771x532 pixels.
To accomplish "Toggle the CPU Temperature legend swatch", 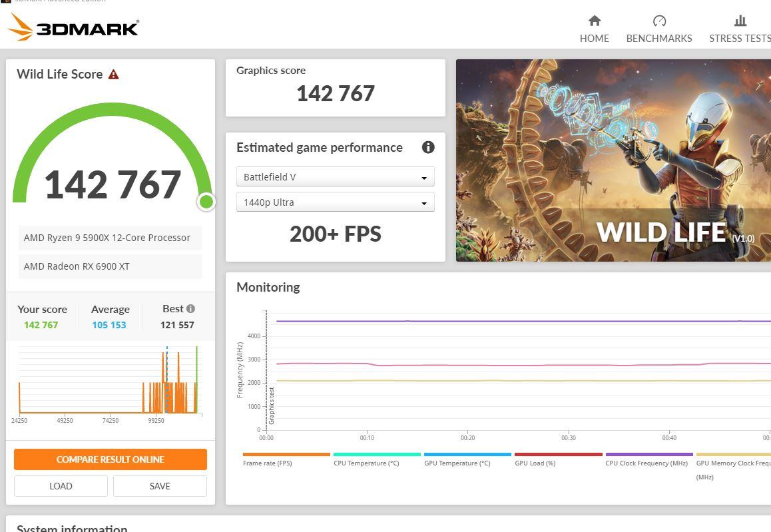I will click(377, 454).
